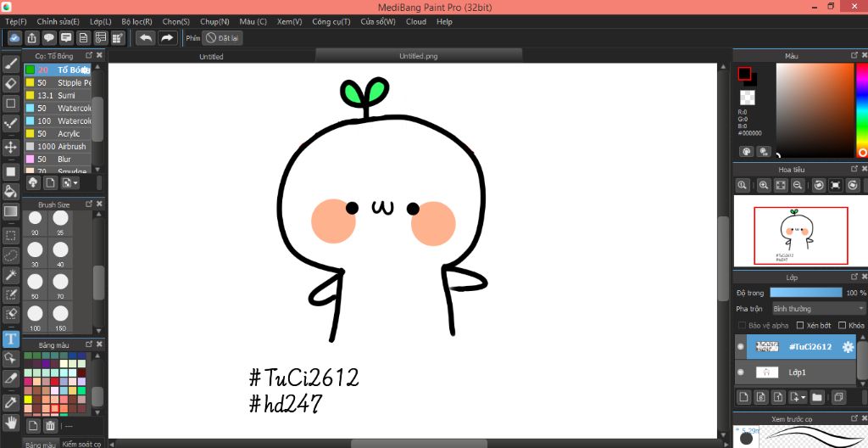The image size is (868, 448).
Task: Click the Redo arrow in toolbar
Action: [166, 37]
